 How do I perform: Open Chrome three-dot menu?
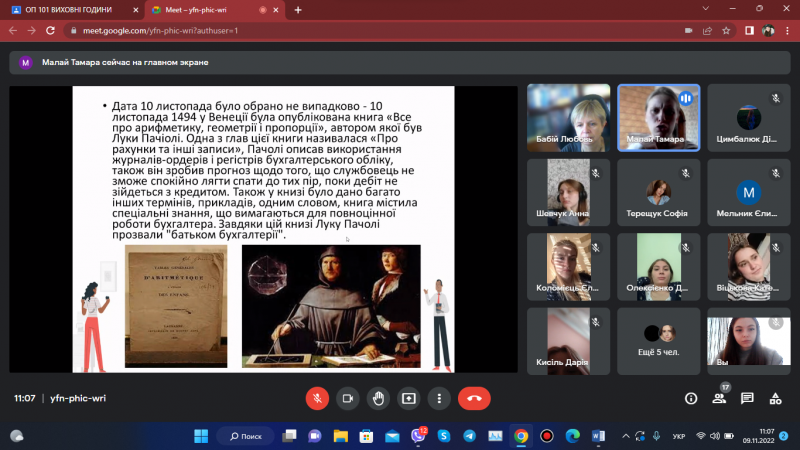pos(788,31)
